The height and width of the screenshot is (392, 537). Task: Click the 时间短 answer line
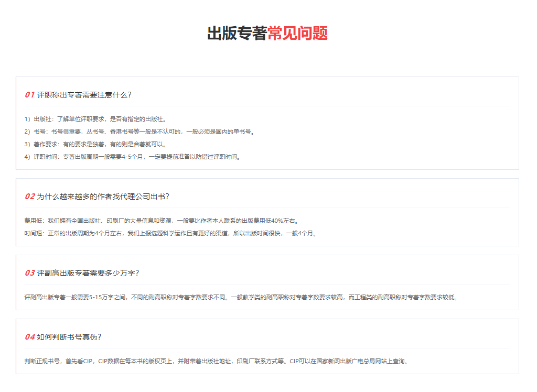tap(170, 233)
